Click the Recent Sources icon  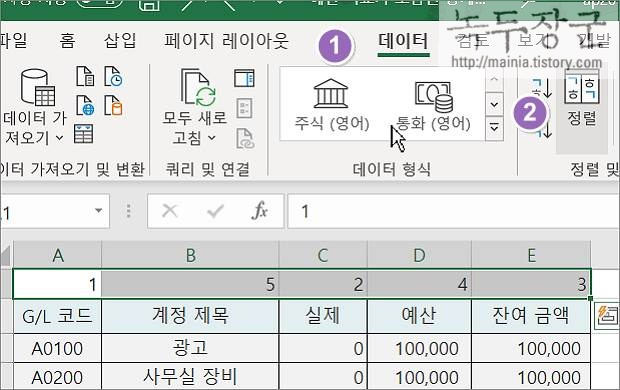coord(113,76)
